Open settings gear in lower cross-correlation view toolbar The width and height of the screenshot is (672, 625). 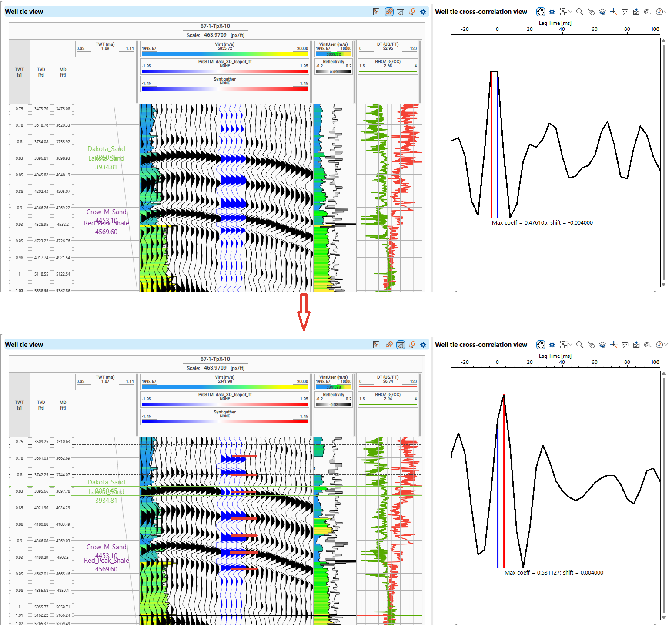pyautogui.click(x=552, y=345)
